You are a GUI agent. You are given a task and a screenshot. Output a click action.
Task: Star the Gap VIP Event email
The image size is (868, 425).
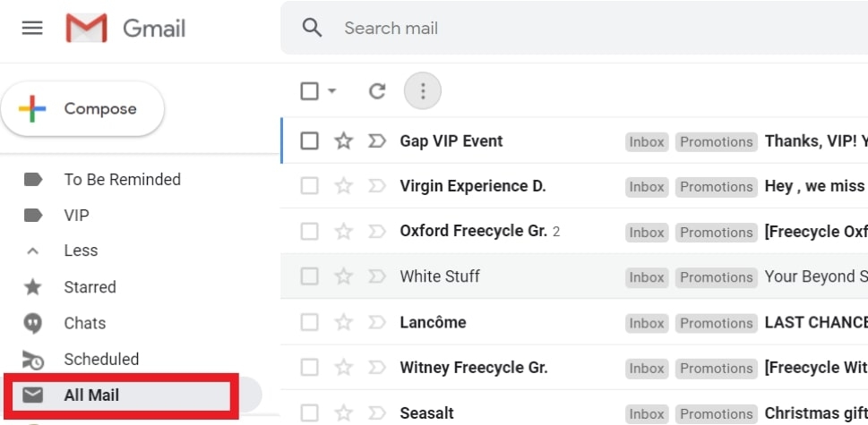[x=344, y=141]
